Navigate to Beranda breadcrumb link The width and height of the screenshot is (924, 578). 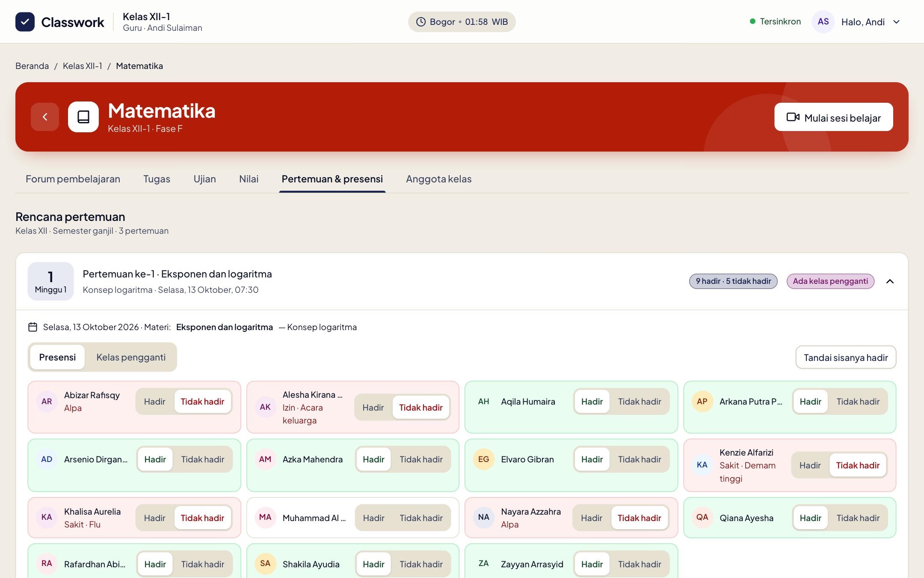pos(32,66)
